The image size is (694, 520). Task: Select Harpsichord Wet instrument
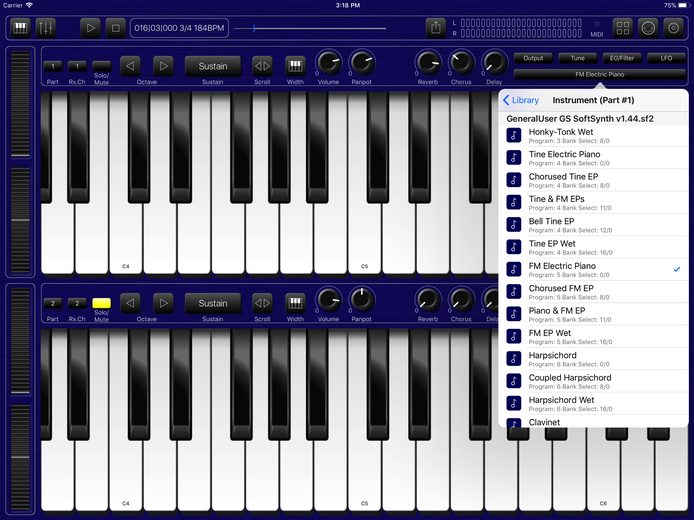(x=593, y=404)
